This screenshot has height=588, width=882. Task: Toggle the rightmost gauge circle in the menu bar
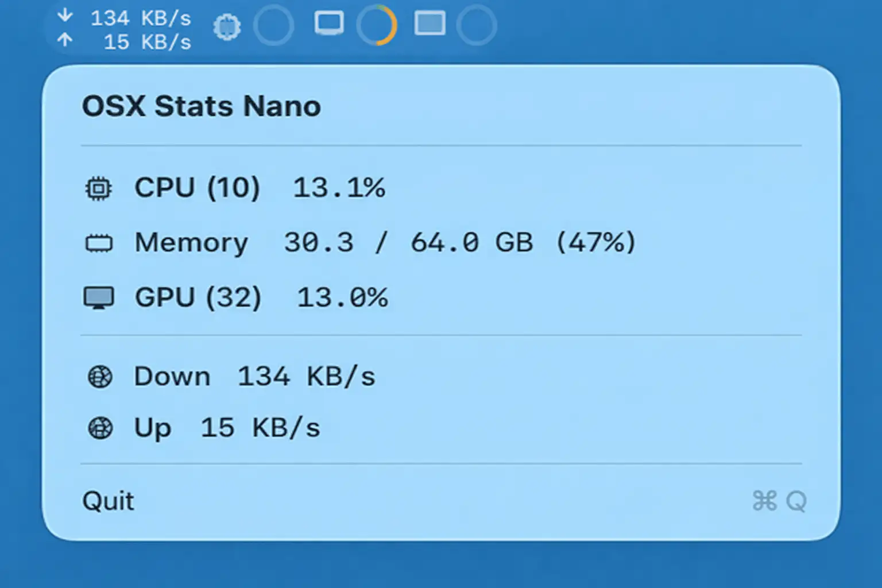475,25
